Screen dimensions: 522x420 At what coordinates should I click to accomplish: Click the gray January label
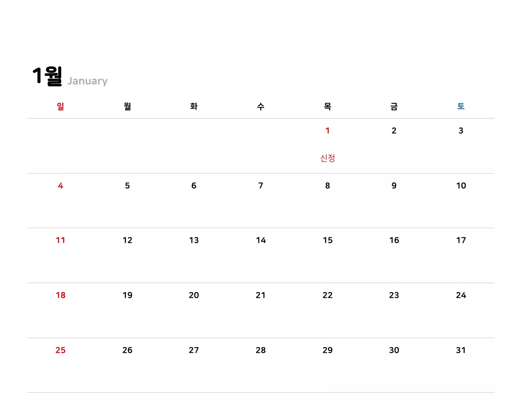[x=87, y=81]
